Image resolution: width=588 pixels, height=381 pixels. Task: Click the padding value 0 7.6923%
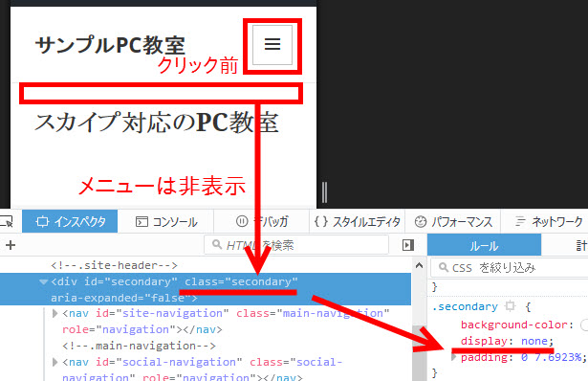pyautogui.click(x=551, y=357)
